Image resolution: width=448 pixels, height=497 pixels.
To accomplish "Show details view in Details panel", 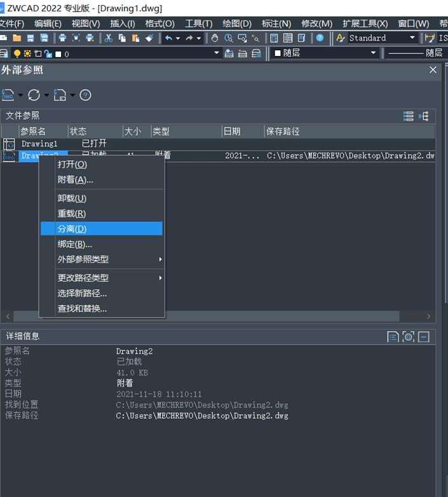I will [393, 337].
